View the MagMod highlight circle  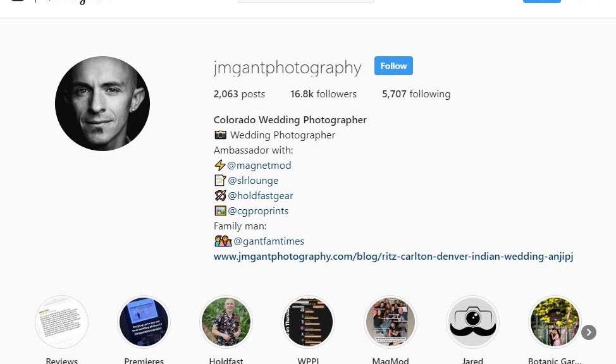coord(390,322)
